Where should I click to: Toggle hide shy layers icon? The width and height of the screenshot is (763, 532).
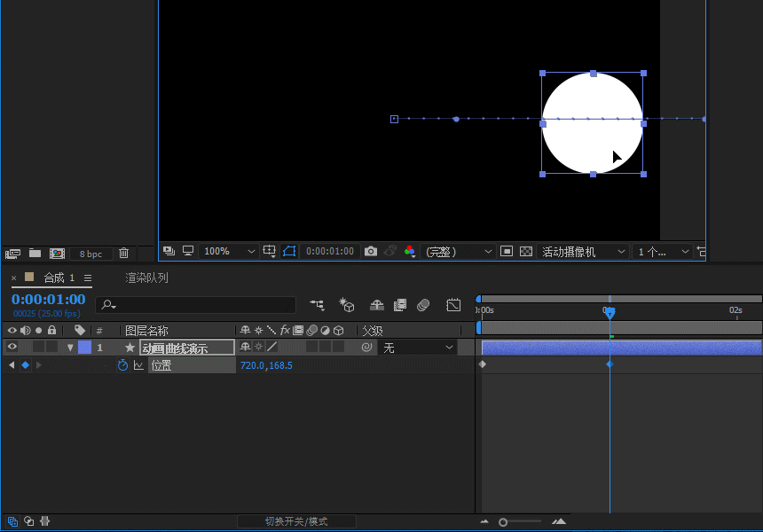pos(377,305)
